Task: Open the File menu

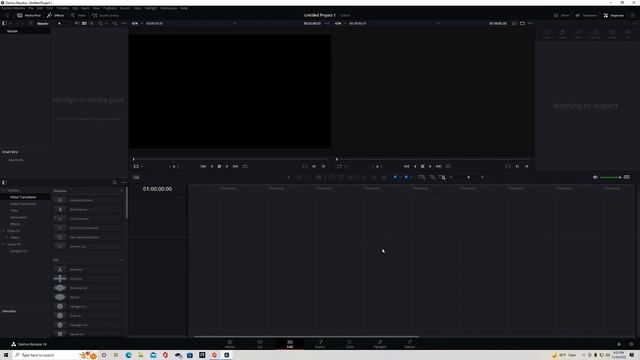Action: pos(31,8)
